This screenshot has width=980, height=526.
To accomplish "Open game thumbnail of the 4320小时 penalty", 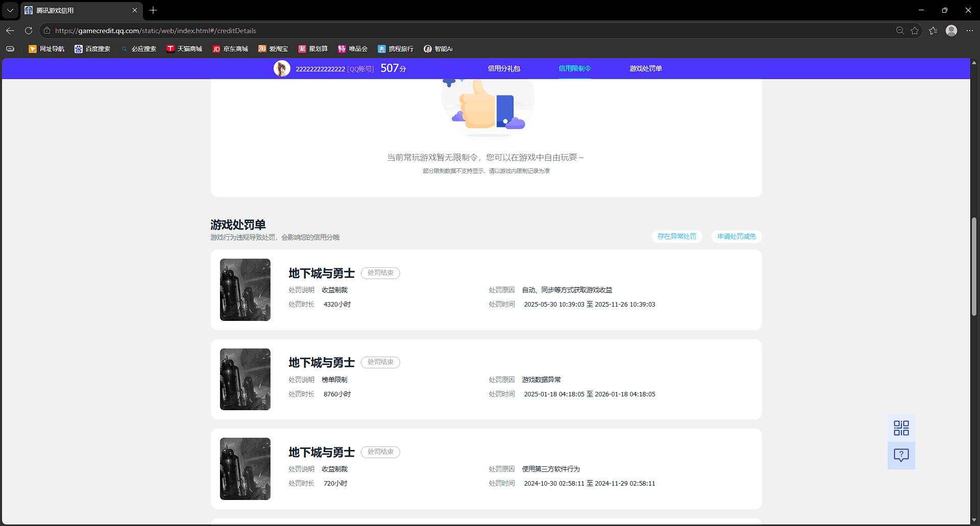I will tap(245, 290).
